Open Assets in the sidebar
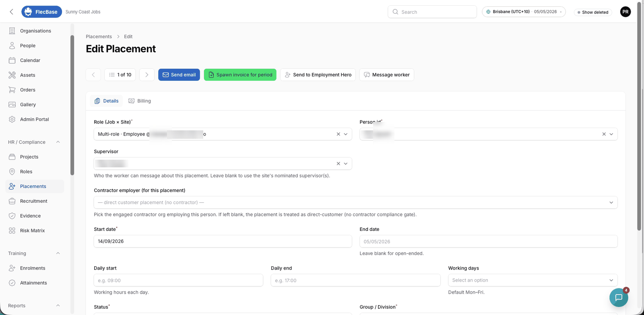 pyautogui.click(x=35, y=75)
